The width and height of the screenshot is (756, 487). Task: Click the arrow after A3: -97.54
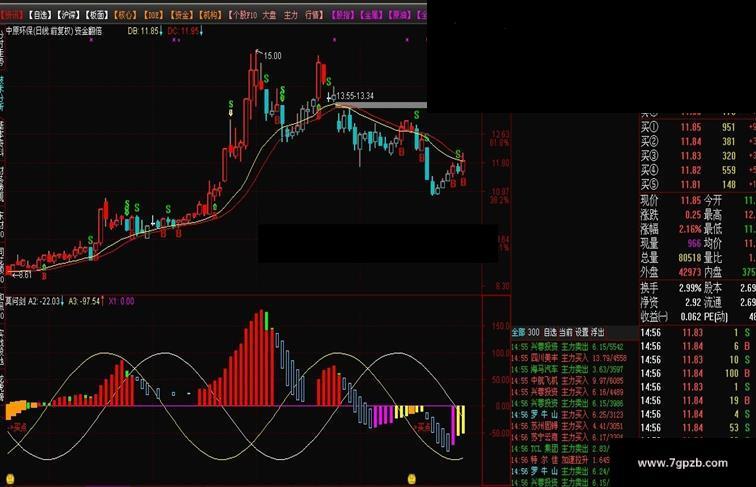pos(102,301)
